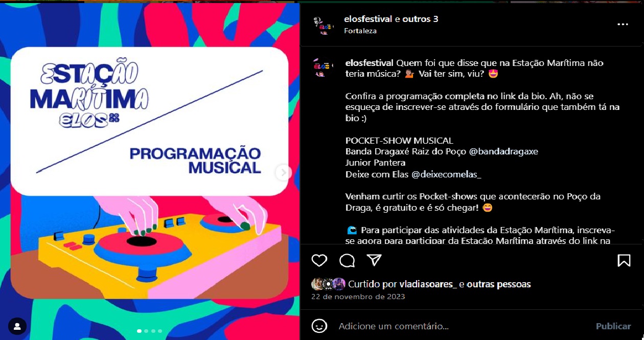Open elosfestival profile picture in header
644x340 pixels.
click(323, 25)
